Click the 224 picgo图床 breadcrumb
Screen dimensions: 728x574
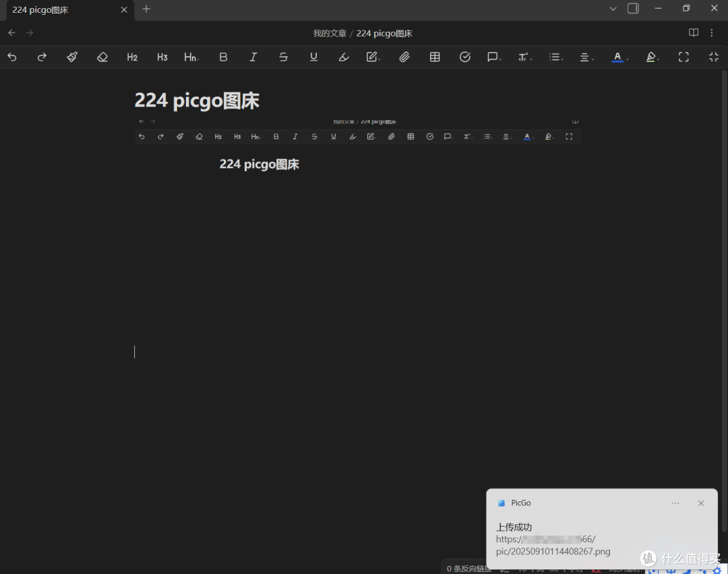(384, 34)
